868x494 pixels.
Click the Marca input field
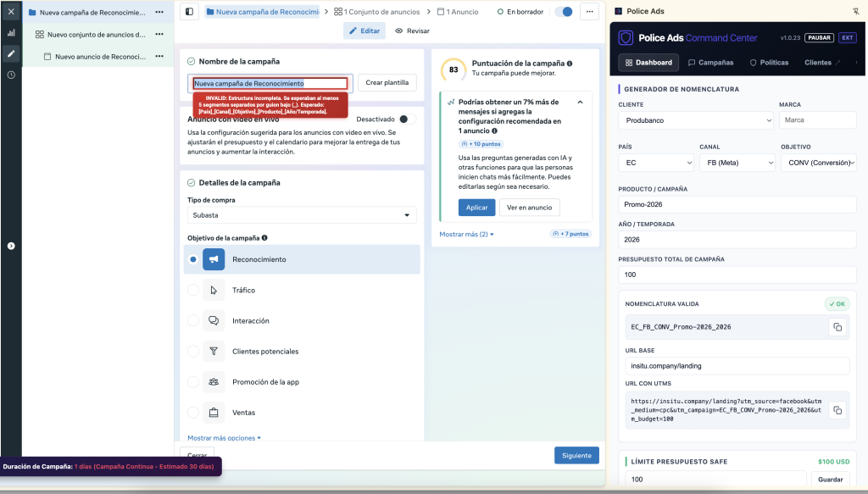[818, 120]
